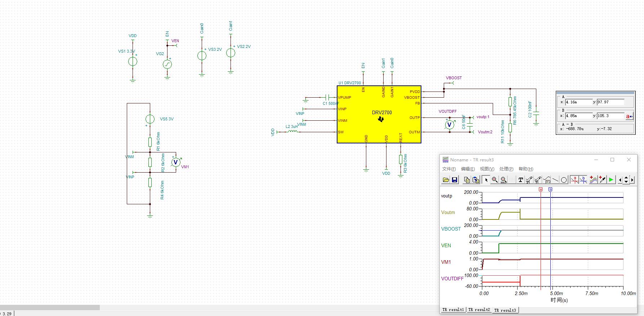Select the line drawing tool
This screenshot has width=644, height=316.
coord(555,180)
